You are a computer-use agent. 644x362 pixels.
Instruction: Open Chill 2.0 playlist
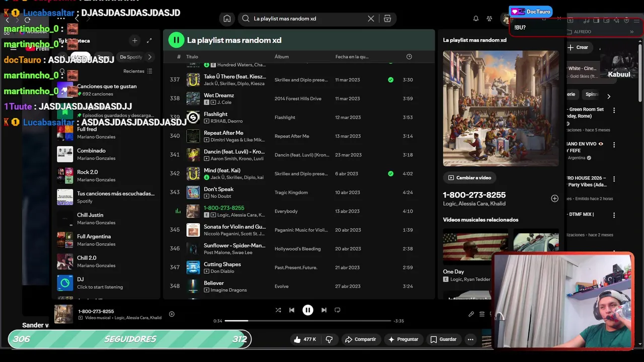pyautogui.click(x=106, y=261)
